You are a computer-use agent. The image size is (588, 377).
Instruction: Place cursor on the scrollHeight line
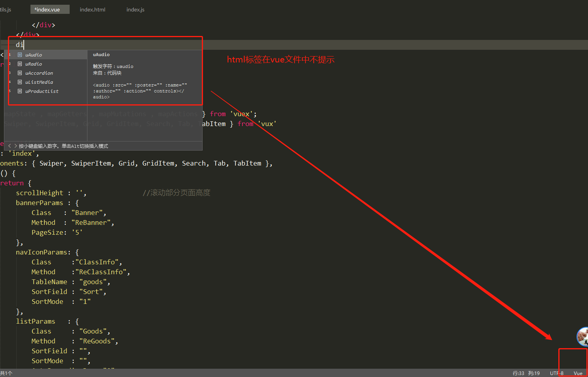click(x=40, y=193)
